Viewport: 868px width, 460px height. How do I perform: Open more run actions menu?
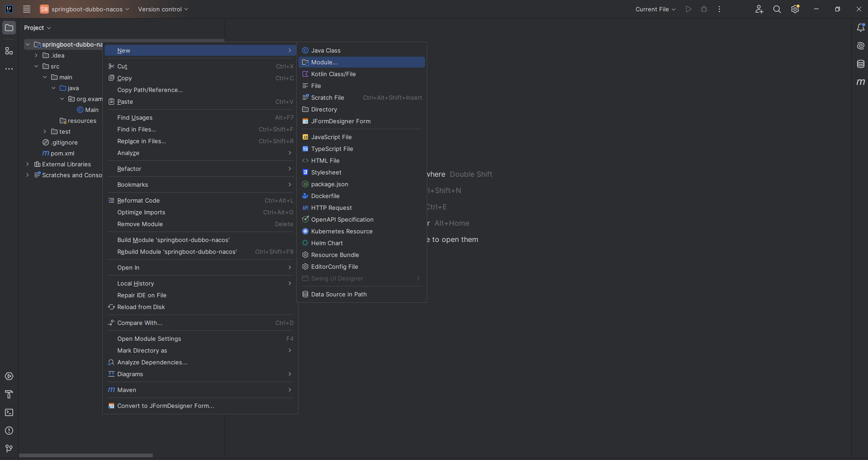pyautogui.click(x=719, y=9)
